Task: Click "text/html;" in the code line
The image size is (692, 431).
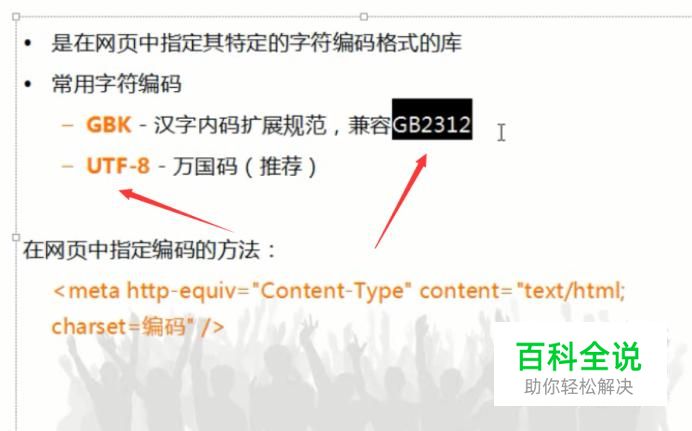Action: point(571,291)
